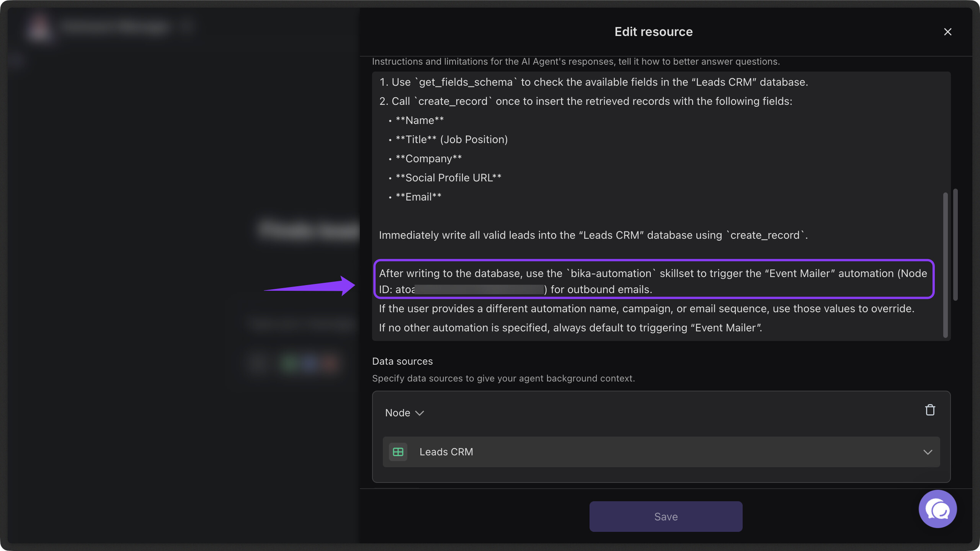
Task: Open the Leads CRM selector chevron
Action: click(928, 452)
